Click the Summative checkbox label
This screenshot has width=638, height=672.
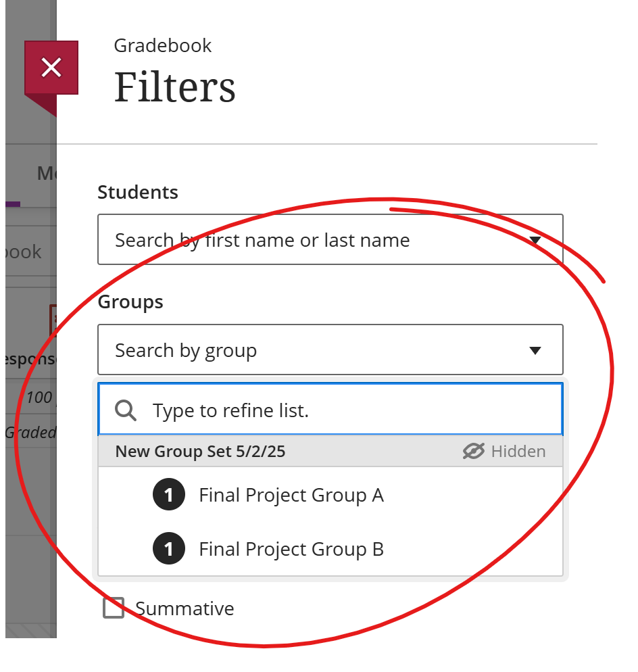(x=185, y=608)
